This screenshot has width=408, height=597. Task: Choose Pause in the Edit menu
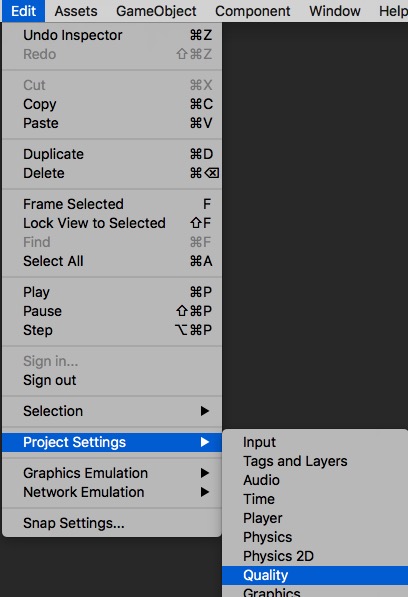click(x=112, y=311)
